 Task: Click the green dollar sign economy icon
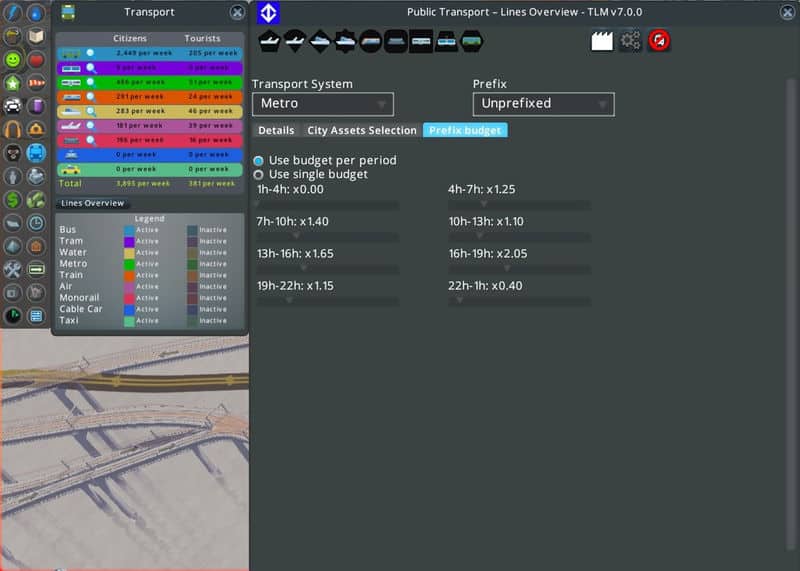pyautogui.click(x=13, y=199)
